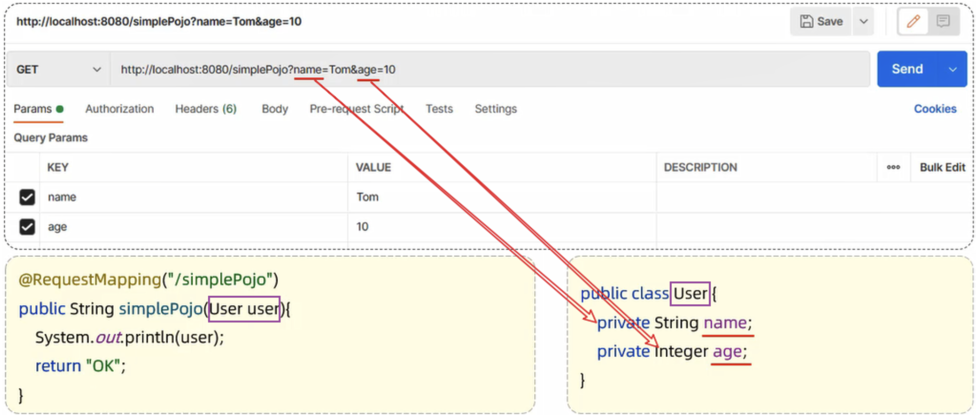The width and height of the screenshot is (980, 415).
Task: Open the GET method dropdown
Action: point(58,69)
